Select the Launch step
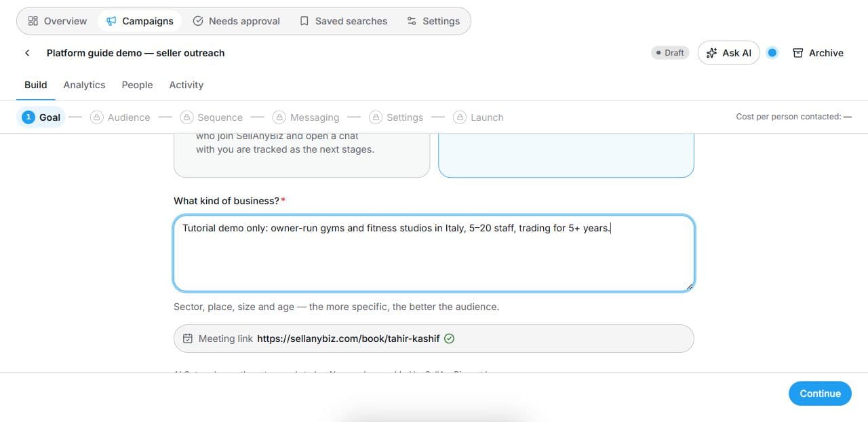The width and height of the screenshot is (868, 422). (478, 117)
